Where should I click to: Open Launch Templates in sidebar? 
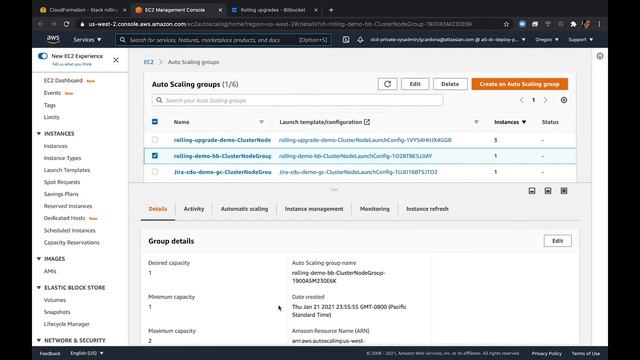(67, 170)
